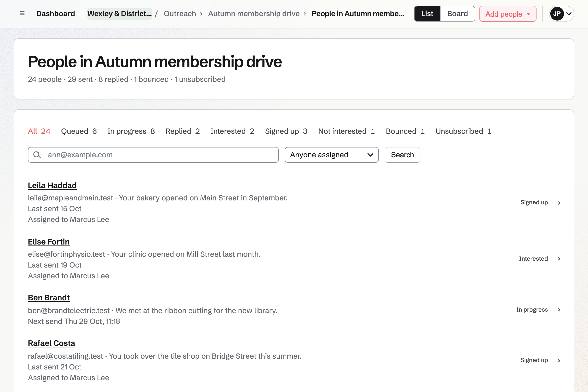The height and width of the screenshot is (392, 588).
Task: Select the Not interested 1 tab
Action: (x=346, y=131)
